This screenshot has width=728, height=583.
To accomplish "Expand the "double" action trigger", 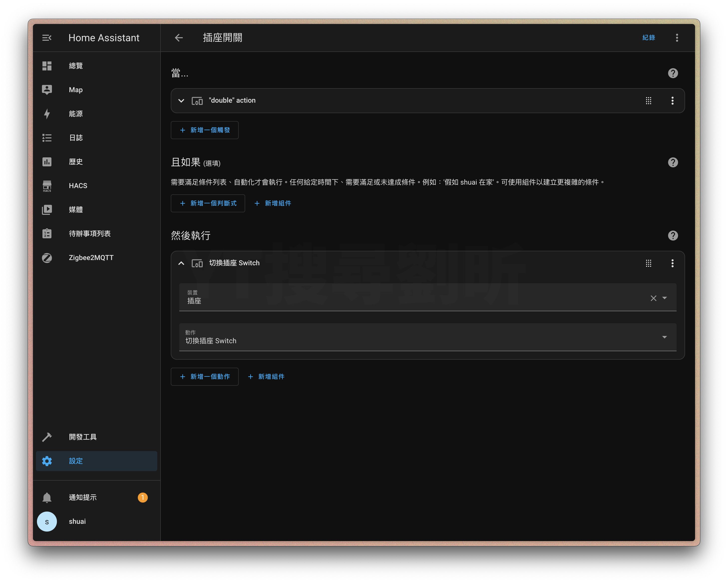I will point(181,101).
